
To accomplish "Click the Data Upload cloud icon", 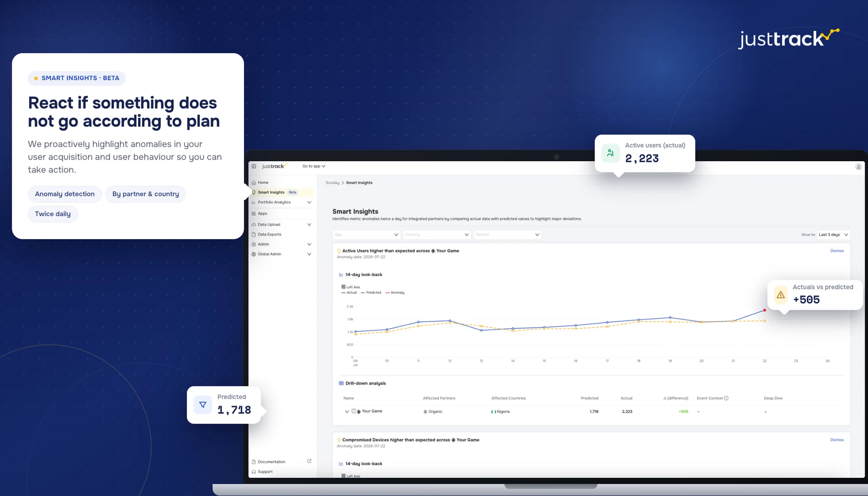I will point(253,224).
